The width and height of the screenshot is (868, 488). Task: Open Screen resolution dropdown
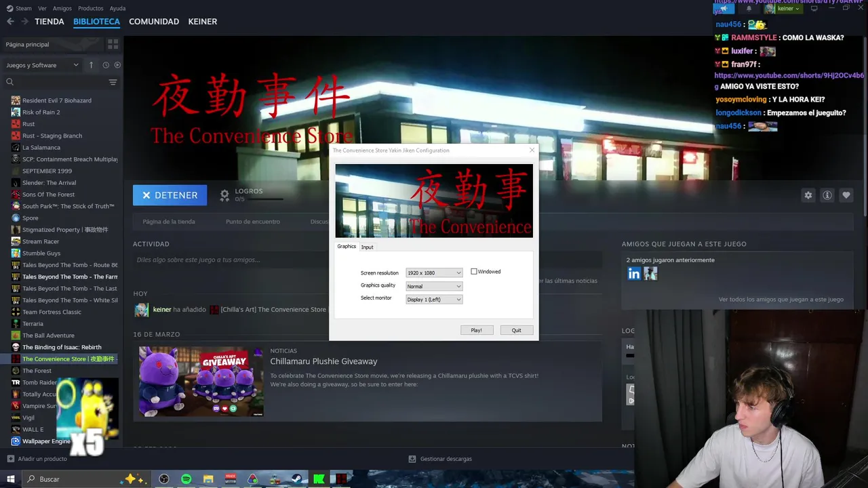pos(434,272)
